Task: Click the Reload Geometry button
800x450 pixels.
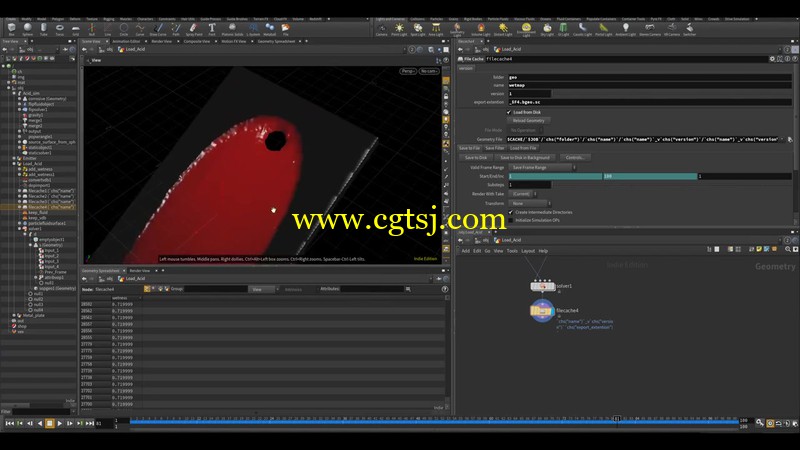Action: [x=529, y=121]
